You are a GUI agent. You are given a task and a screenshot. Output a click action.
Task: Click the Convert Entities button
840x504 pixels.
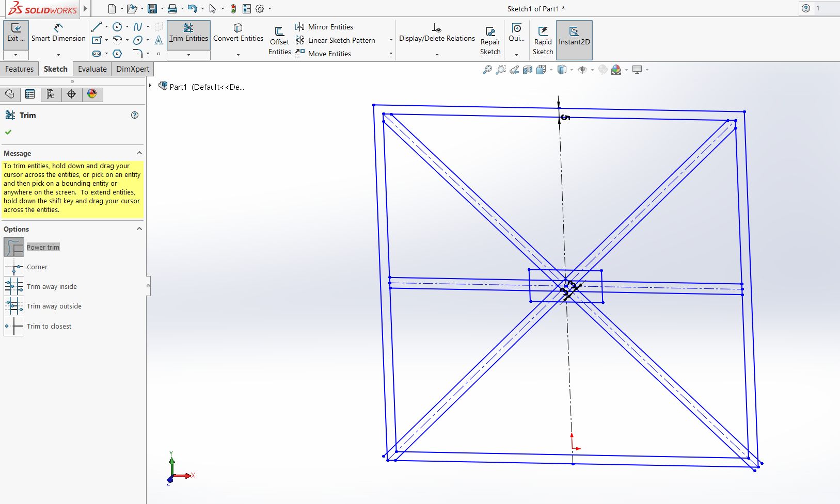tap(238, 32)
